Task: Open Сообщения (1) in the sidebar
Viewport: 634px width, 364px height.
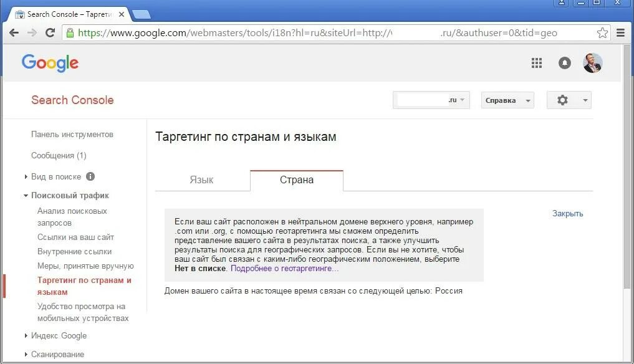Action: [x=59, y=155]
